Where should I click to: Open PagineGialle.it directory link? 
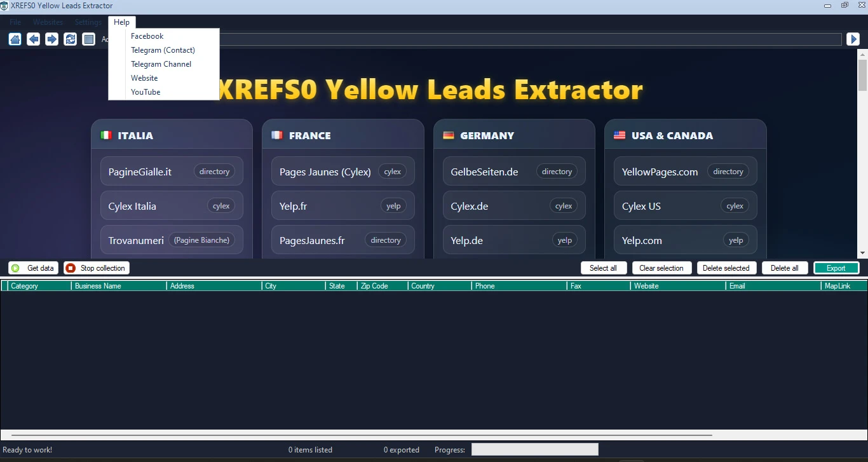click(172, 172)
